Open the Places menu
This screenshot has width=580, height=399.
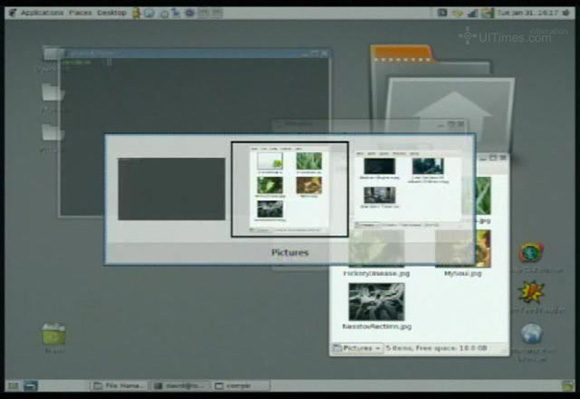click(80, 13)
